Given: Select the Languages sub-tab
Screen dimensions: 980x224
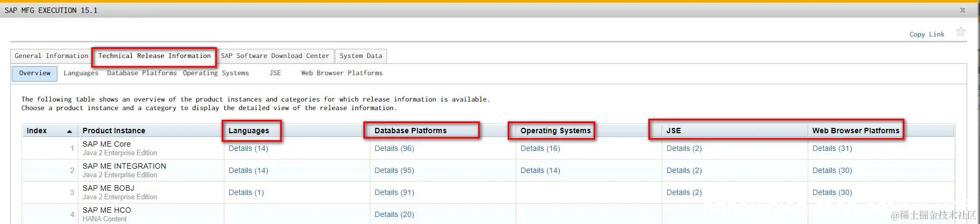Looking at the screenshot, I should (x=81, y=73).
